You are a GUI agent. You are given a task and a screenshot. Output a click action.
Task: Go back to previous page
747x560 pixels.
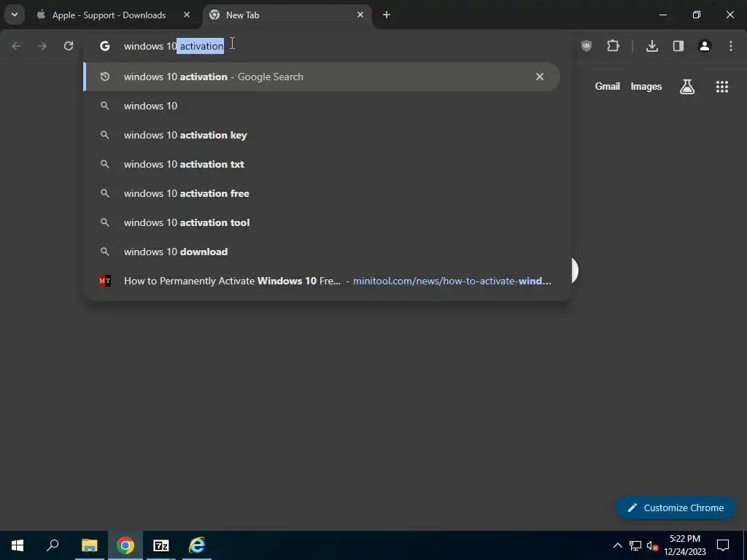[16, 46]
